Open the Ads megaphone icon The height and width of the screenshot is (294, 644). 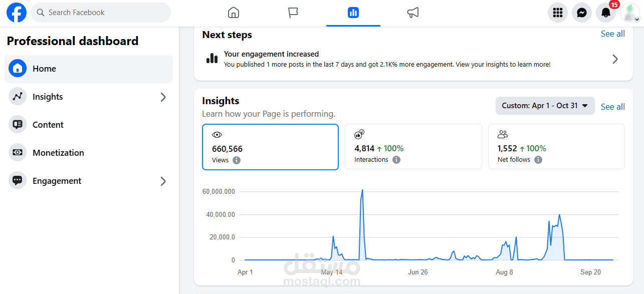pos(413,13)
